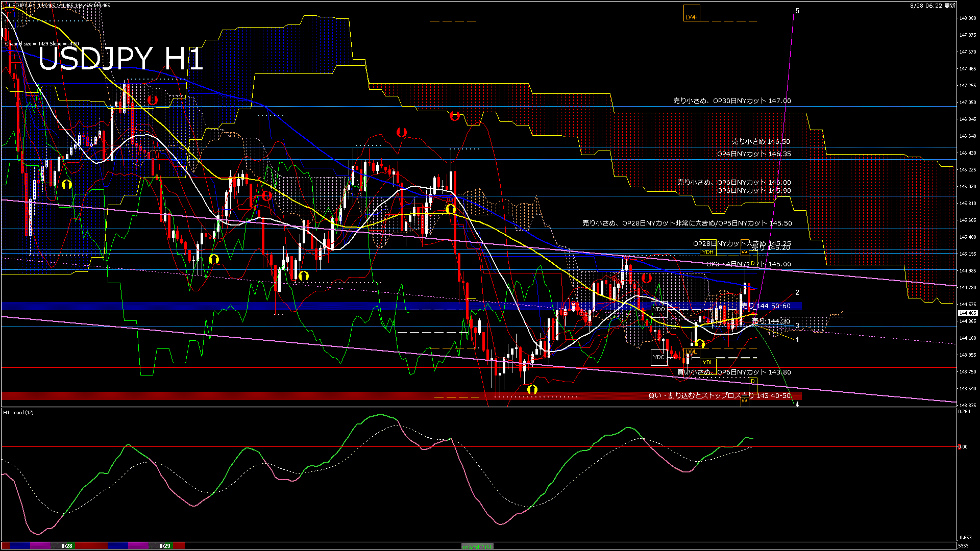Click the LWH marker box at the top
This screenshot has height=551, width=980.
pos(692,13)
